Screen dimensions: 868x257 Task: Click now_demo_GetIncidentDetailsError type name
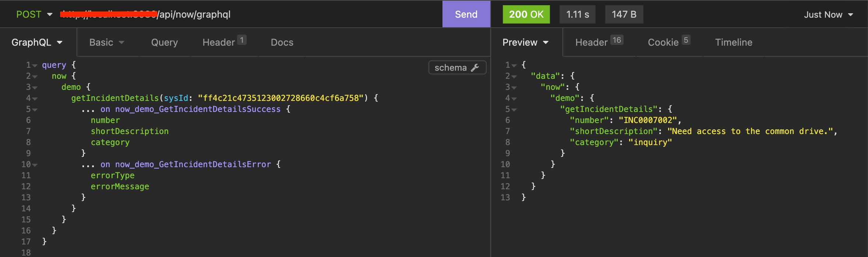pyautogui.click(x=193, y=164)
